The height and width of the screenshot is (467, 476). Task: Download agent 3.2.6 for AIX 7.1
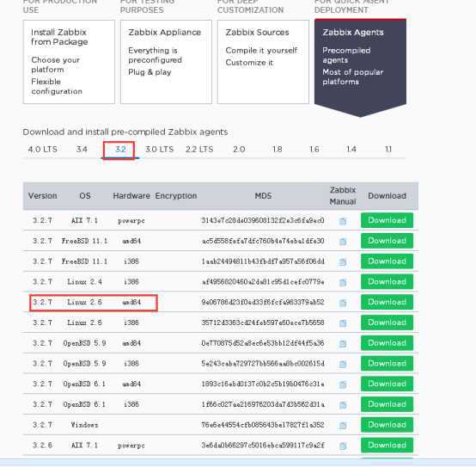387,445
